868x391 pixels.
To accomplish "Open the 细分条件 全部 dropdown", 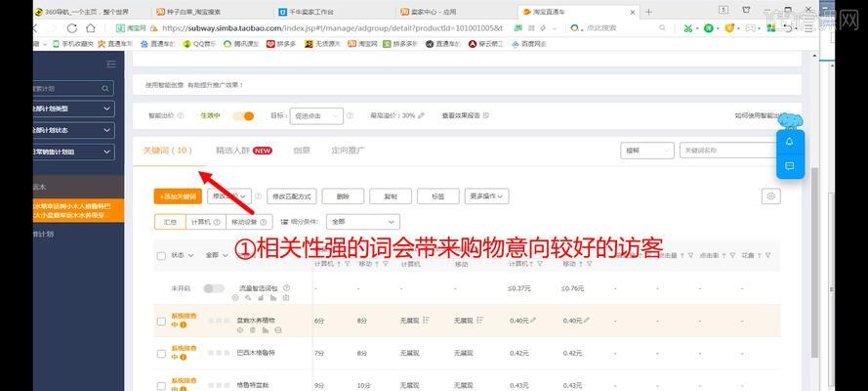I will (x=362, y=222).
